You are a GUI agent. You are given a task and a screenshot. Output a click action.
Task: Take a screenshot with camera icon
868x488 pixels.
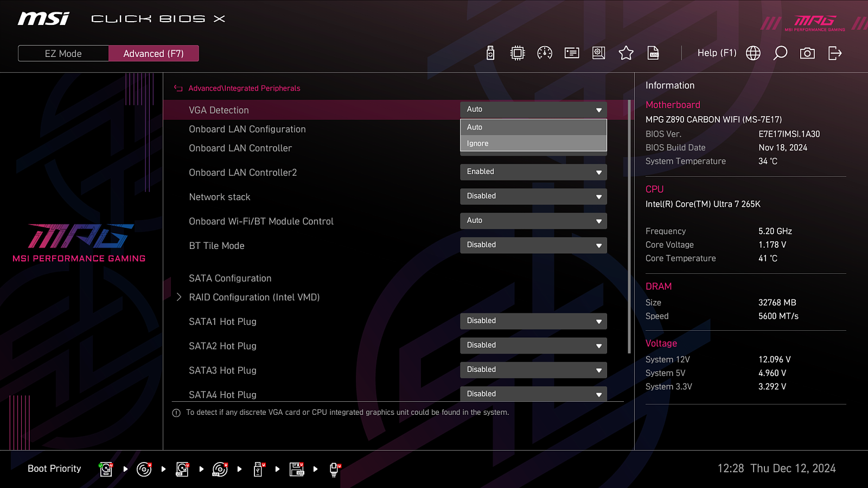[807, 53]
